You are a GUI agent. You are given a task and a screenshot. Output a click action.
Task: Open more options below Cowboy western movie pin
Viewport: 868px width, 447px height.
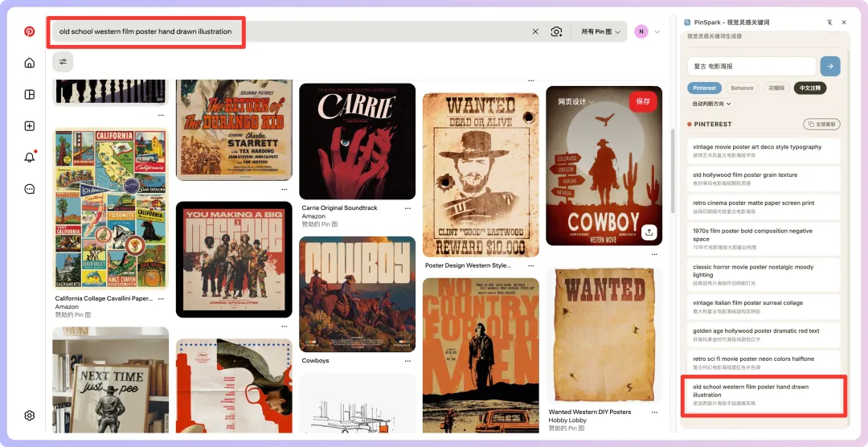[x=654, y=254]
